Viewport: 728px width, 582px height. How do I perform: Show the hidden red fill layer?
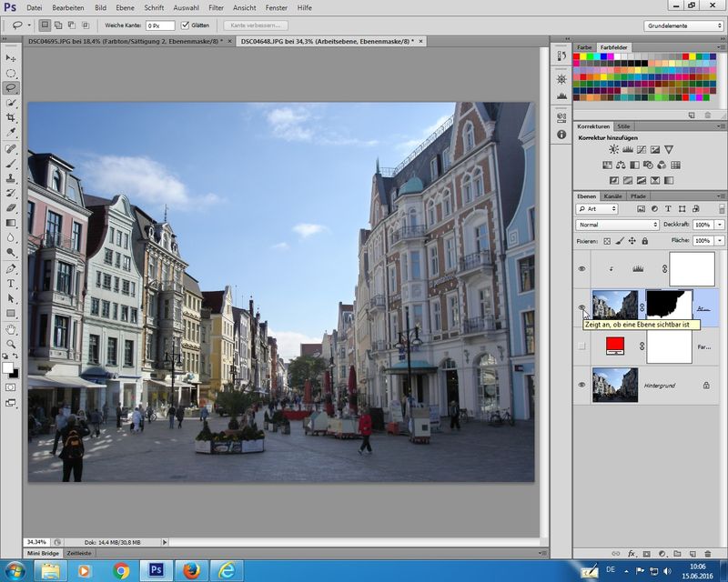(x=581, y=346)
